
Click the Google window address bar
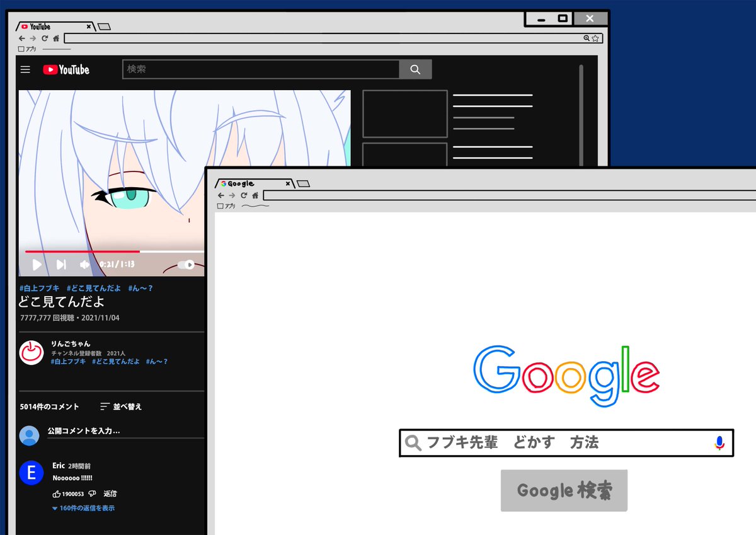coord(509,195)
